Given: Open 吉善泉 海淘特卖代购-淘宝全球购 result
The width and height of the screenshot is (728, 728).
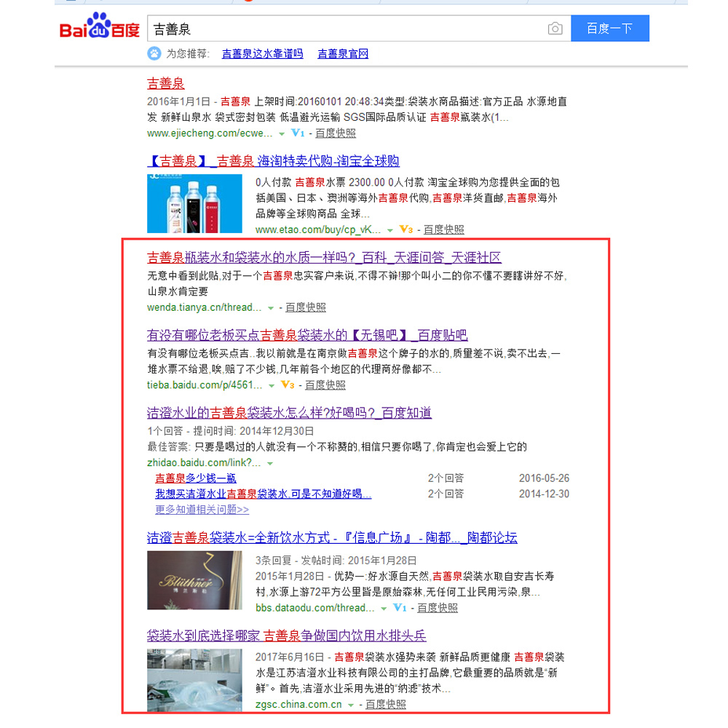Looking at the screenshot, I should pos(273,161).
